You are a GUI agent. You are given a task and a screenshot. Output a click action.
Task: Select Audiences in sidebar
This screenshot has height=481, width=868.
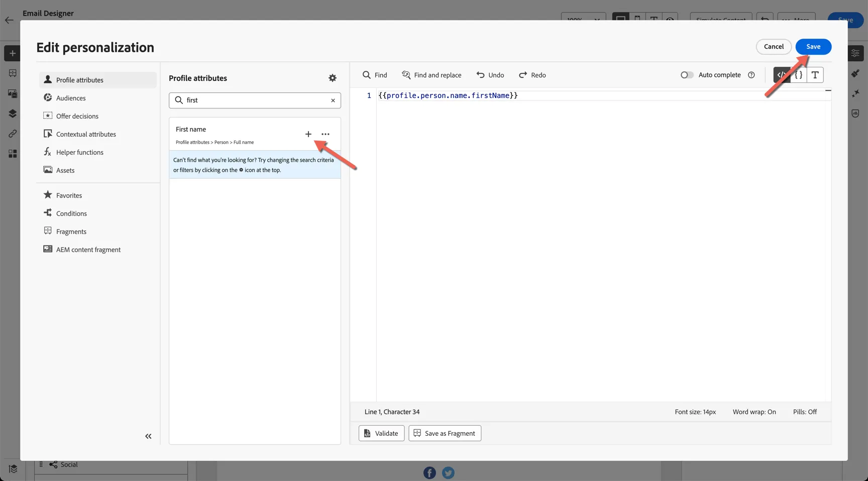(x=98, y=98)
